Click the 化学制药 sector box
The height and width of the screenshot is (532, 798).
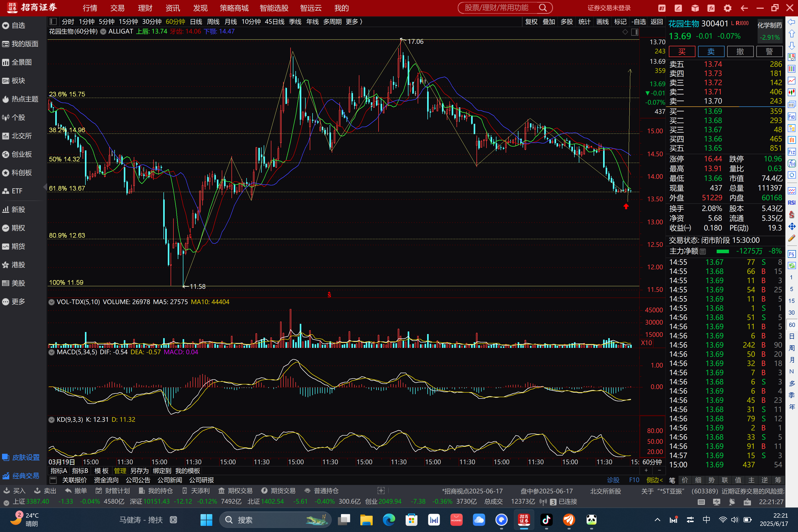[x=770, y=30]
